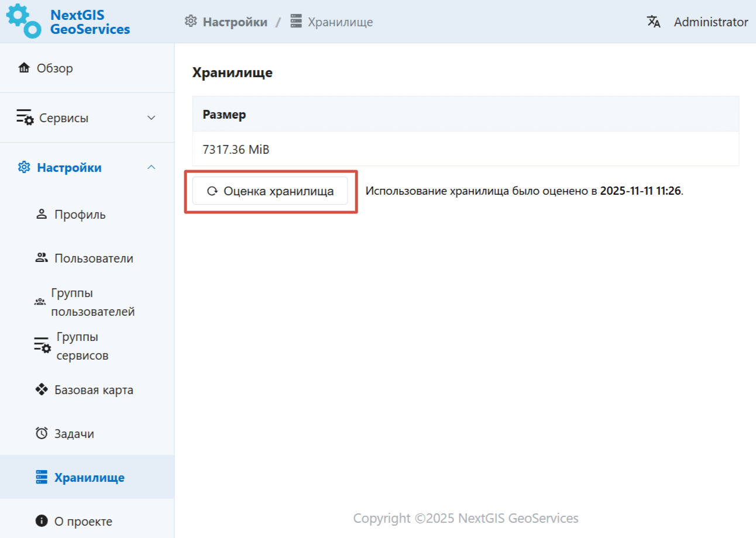The height and width of the screenshot is (538, 756).
Task: Click the language translate icon
Action: click(654, 22)
